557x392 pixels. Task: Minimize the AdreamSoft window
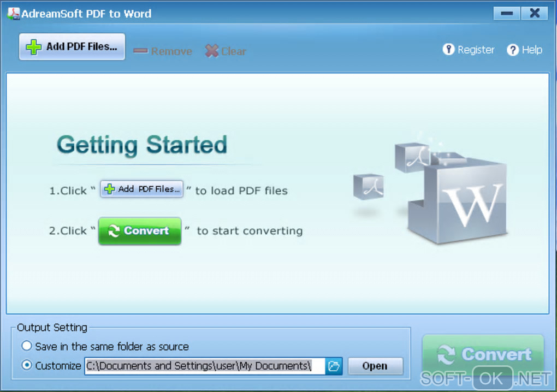[507, 14]
